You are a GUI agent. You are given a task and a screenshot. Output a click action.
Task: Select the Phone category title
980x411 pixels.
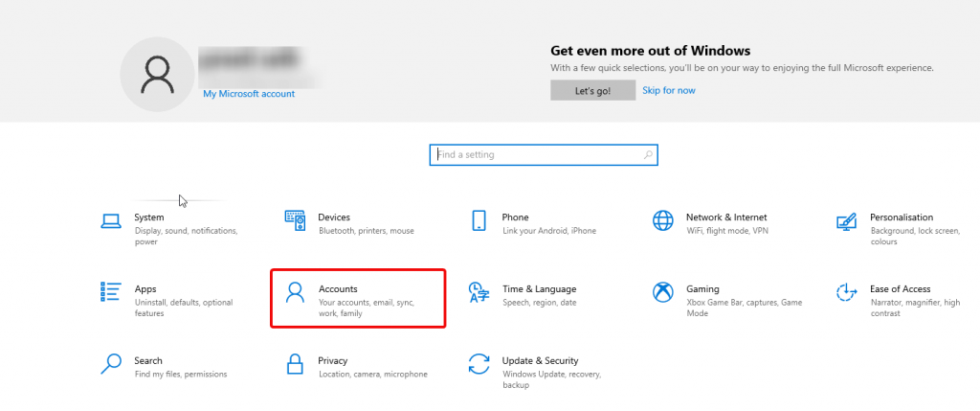click(516, 217)
